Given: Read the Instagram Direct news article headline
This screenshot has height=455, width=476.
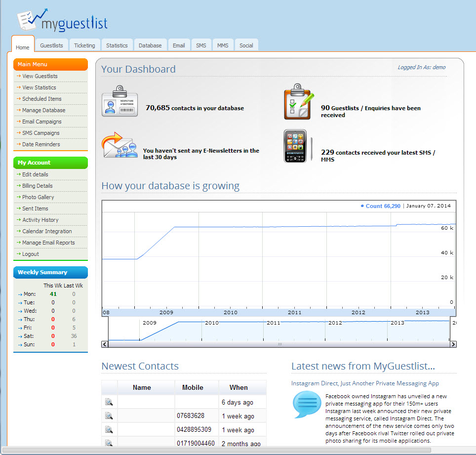Looking at the screenshot, I should click(365, 383).
